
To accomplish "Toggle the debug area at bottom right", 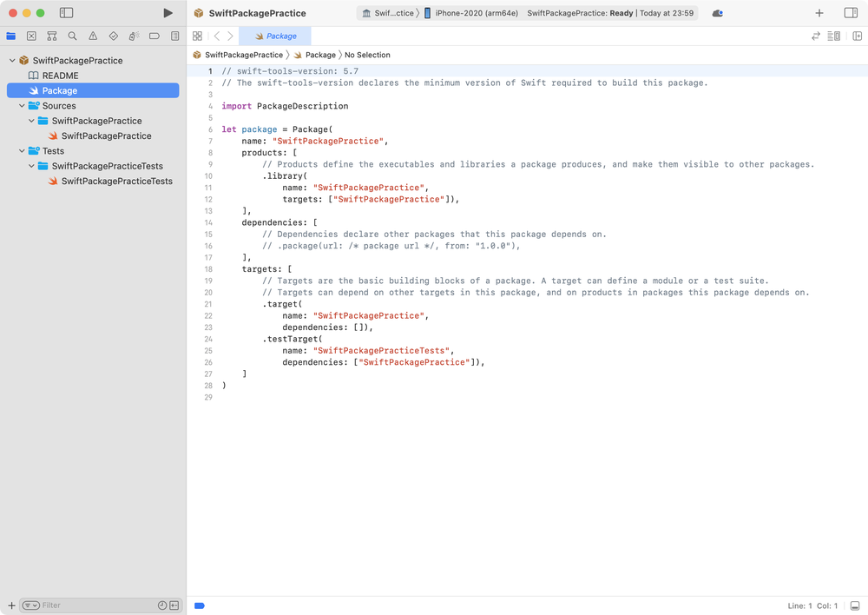I will [x=855, y=605].
